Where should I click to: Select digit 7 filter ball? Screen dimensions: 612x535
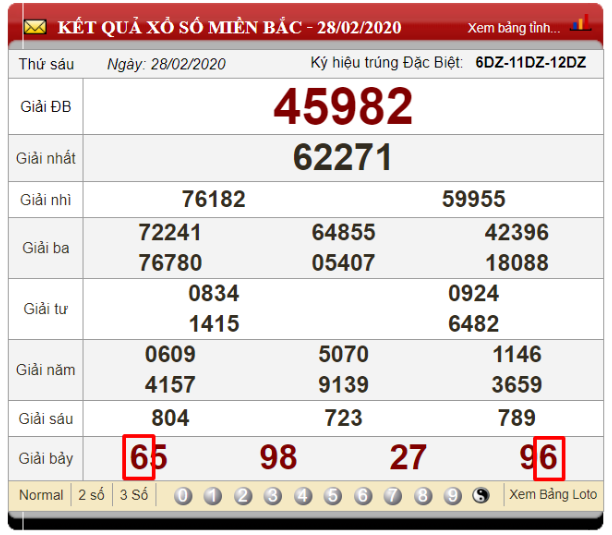pyautogui.click(x=393, y=496)
